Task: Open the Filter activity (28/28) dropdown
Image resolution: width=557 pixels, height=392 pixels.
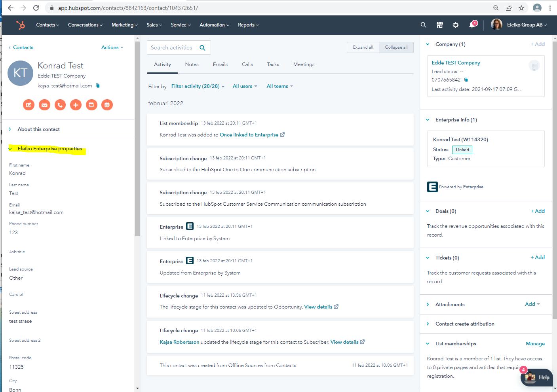Action: (198, 86)
